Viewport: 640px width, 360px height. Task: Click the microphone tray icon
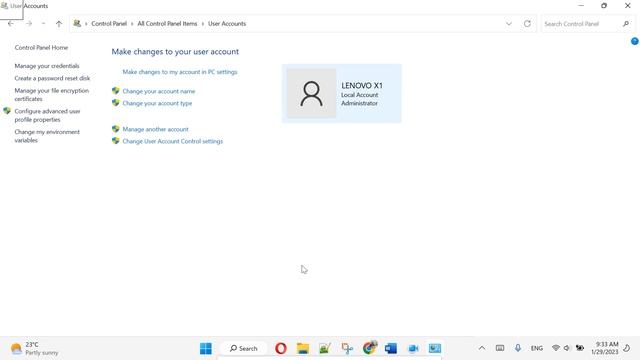pyautogui.click(x=518, y=348)
